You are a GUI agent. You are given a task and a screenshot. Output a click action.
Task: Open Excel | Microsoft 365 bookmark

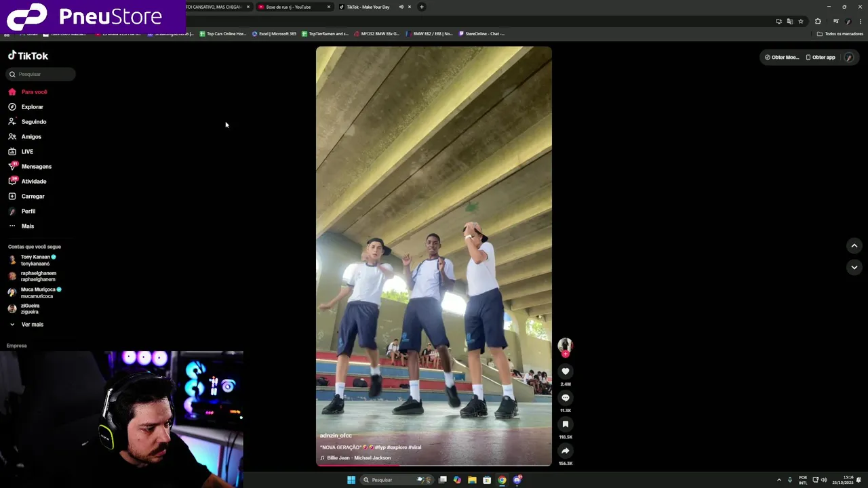click(274, 33)
